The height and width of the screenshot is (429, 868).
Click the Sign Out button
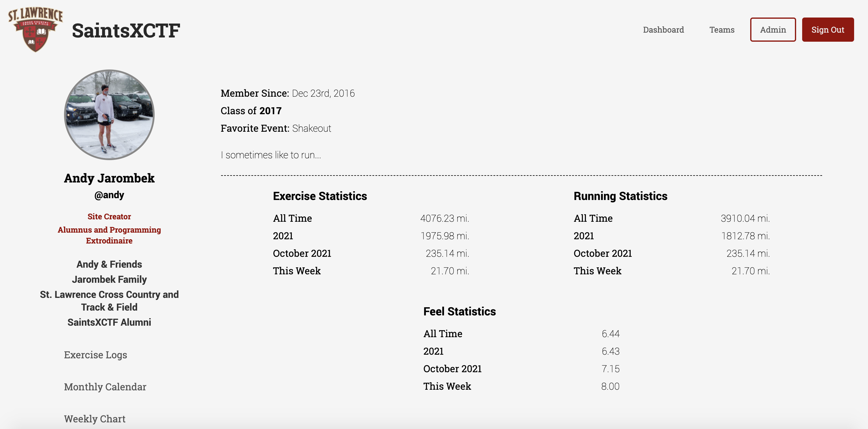click(x=828, y=30)
